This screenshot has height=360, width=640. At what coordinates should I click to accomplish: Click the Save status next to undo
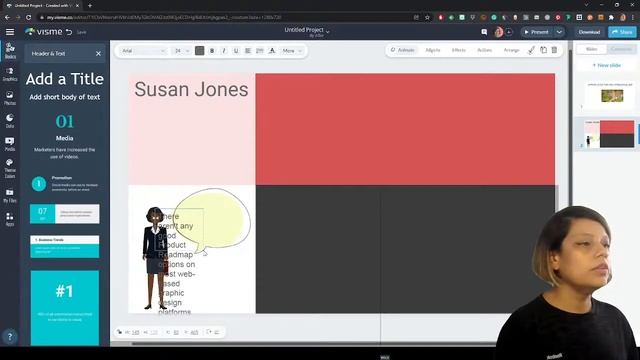[82, 32]
